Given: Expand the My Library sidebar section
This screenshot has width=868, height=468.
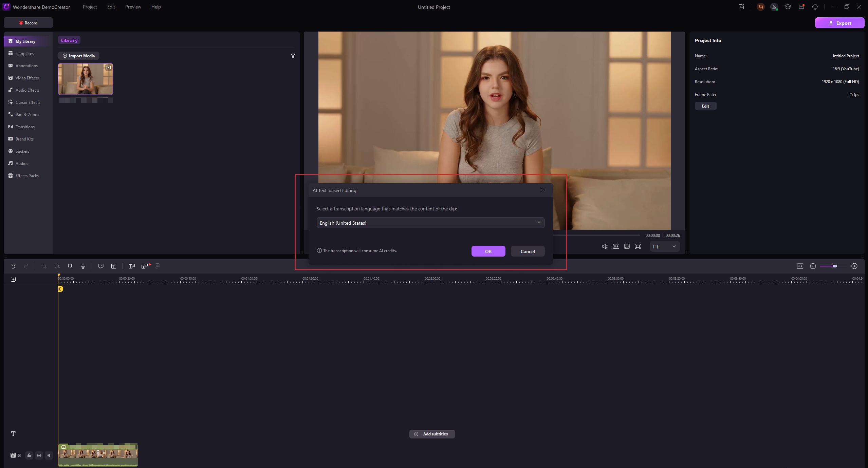Looking at the screenshot, I should (26, 41).
